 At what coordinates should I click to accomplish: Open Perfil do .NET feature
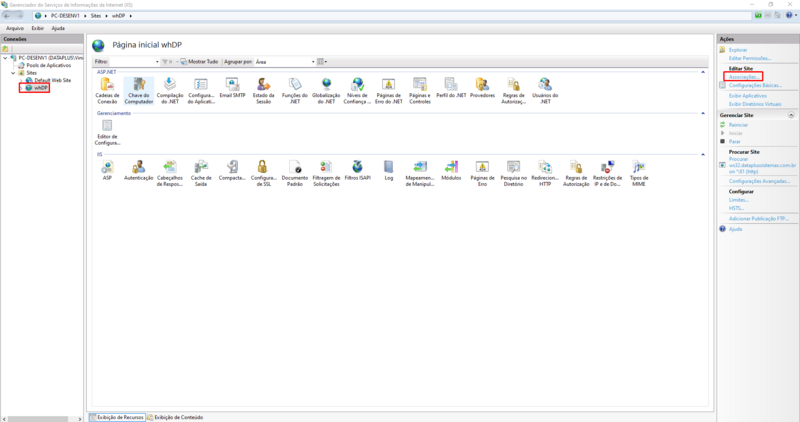pos(451,88)
